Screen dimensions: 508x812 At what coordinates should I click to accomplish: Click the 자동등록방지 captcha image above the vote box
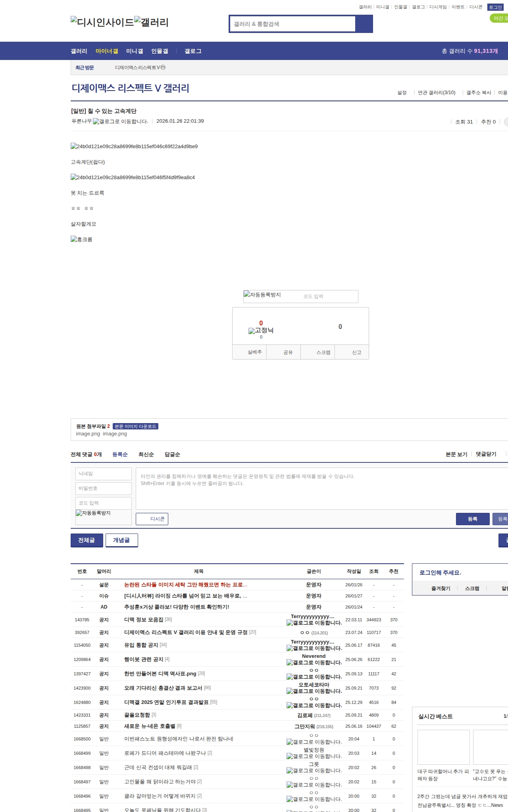[262, 295]
